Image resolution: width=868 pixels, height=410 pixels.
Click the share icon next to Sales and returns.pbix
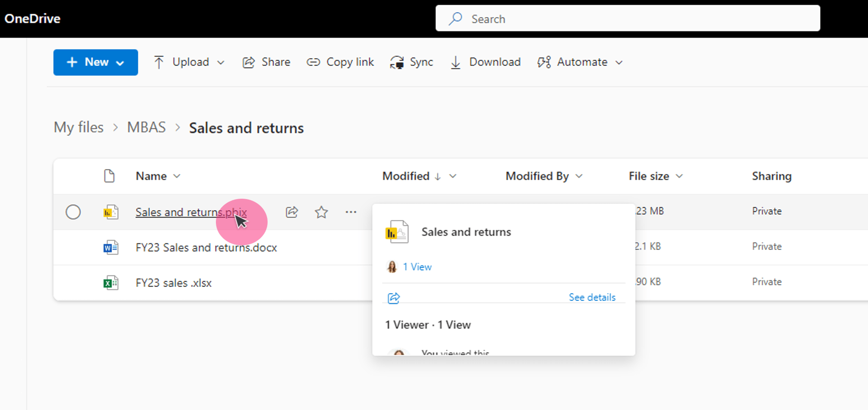click(292, 212)
